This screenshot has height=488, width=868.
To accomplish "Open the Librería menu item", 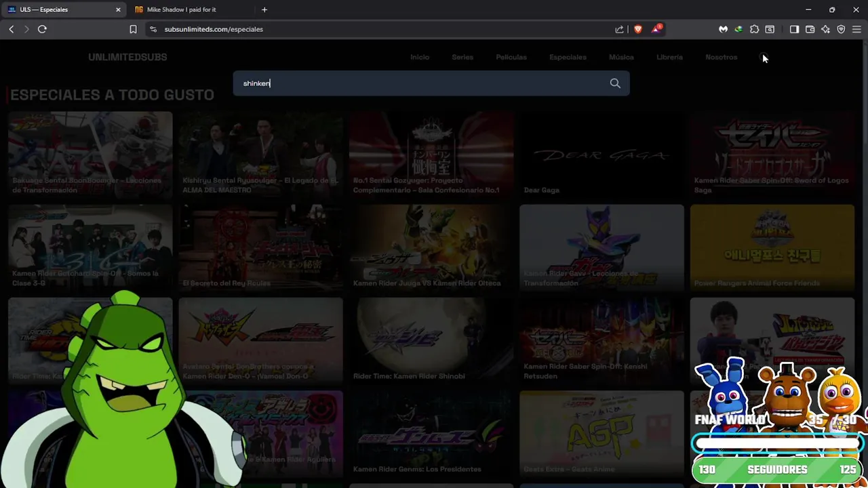I will point(669,57).
